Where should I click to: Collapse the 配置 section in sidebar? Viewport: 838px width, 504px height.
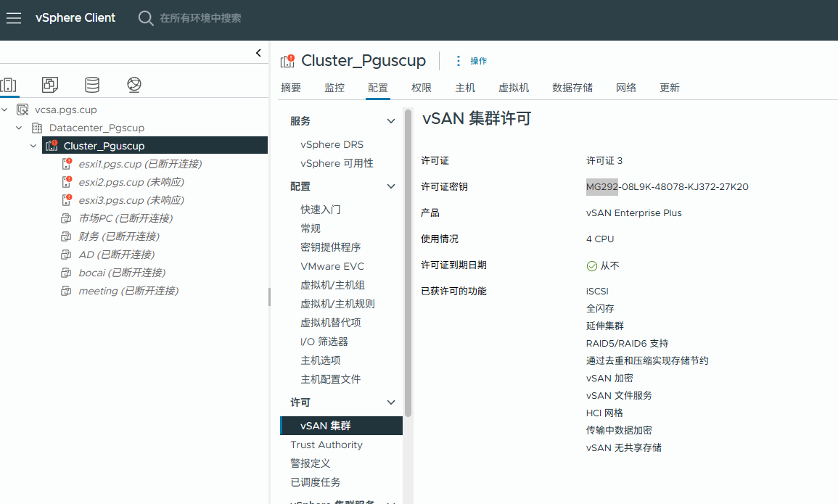tap(391, 186)
